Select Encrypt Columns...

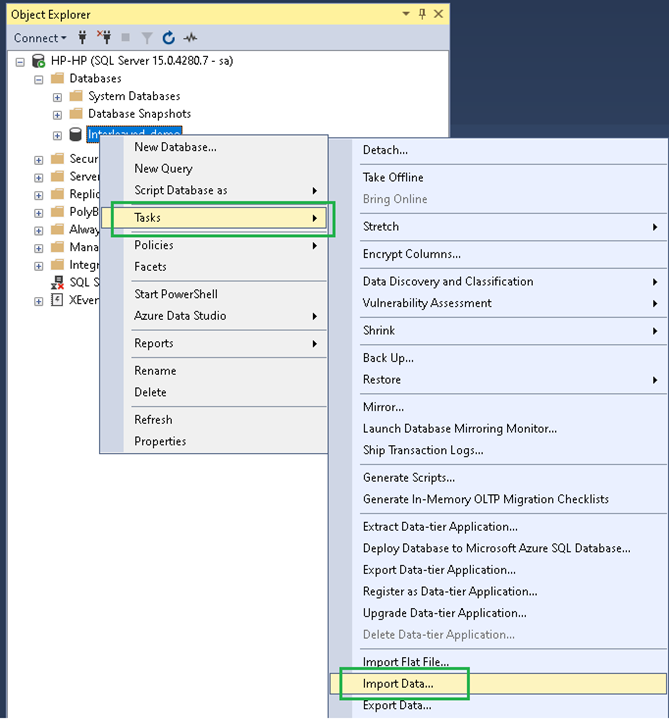(498, 254)
